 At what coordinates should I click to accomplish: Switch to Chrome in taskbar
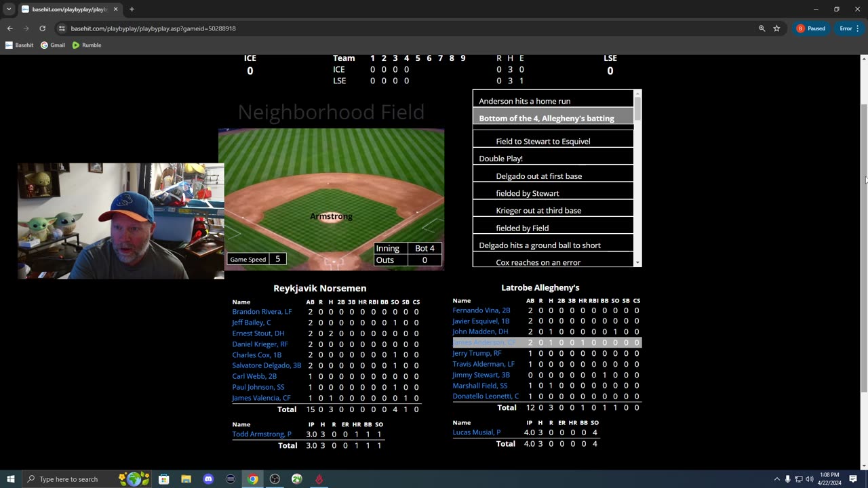252,479
